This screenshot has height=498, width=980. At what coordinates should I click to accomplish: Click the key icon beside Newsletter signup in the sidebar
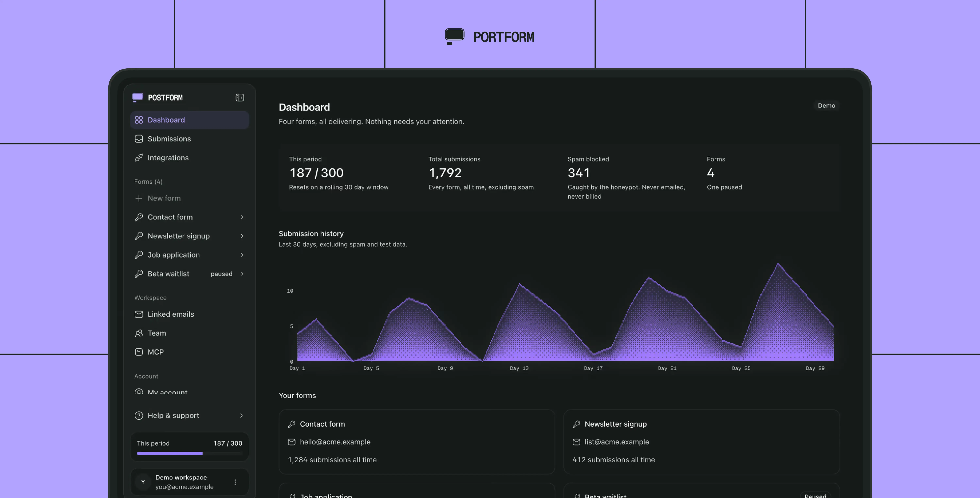[x=139, y=236]
